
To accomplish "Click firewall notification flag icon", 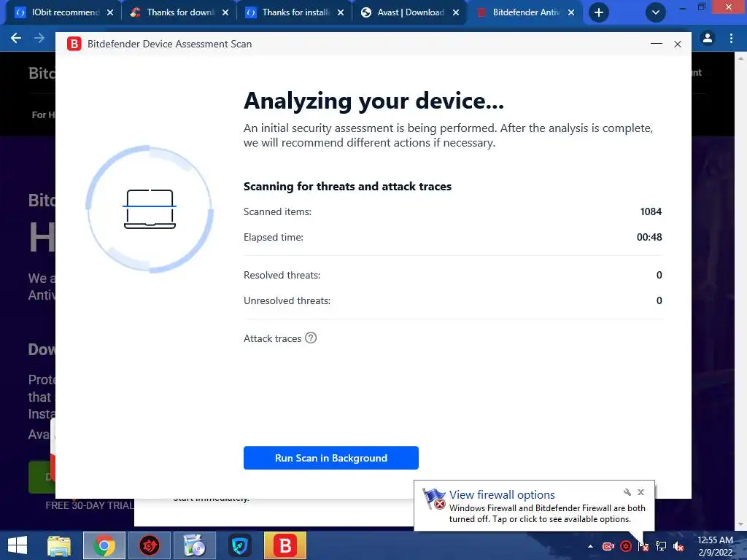I will (x=434, y=499).
